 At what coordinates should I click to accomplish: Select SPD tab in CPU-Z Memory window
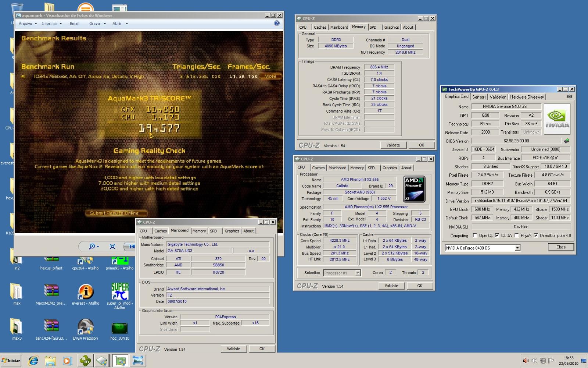click(373, 27)
